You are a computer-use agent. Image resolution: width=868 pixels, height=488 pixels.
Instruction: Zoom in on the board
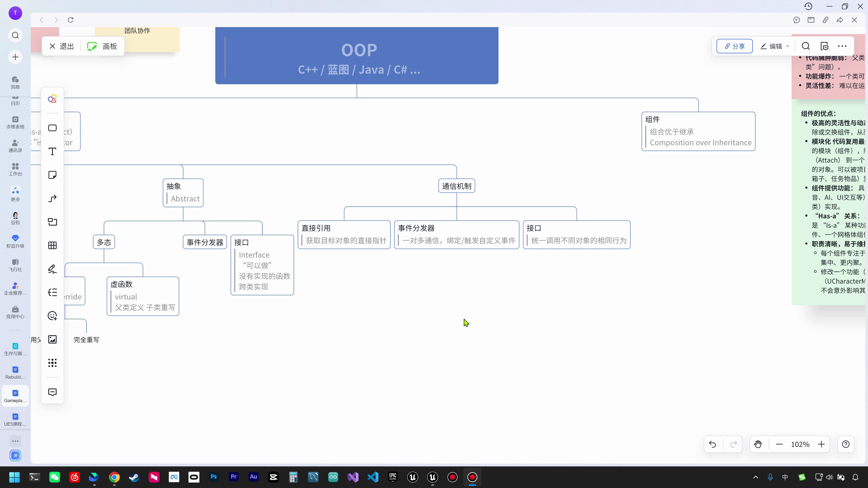(x=821, y=444)
